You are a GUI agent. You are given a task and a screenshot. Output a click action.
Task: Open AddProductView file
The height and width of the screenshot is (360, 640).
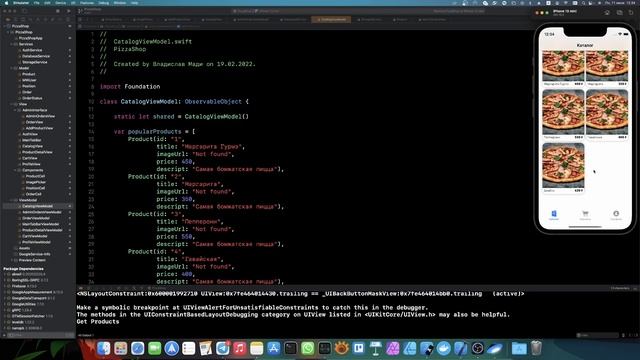tap(39, 128)
